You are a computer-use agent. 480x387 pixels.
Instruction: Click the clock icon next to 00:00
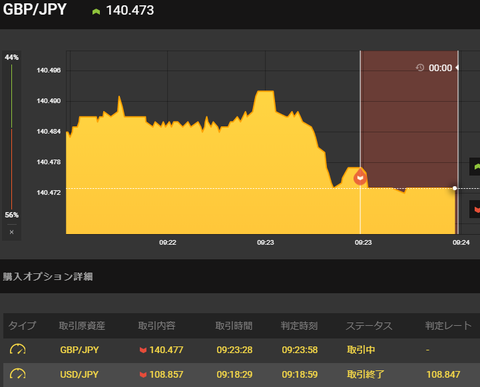tap(420, 68)
